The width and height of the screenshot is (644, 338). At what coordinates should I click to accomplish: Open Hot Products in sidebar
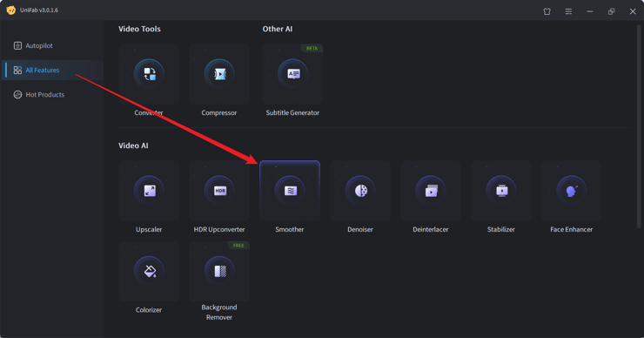52,95
